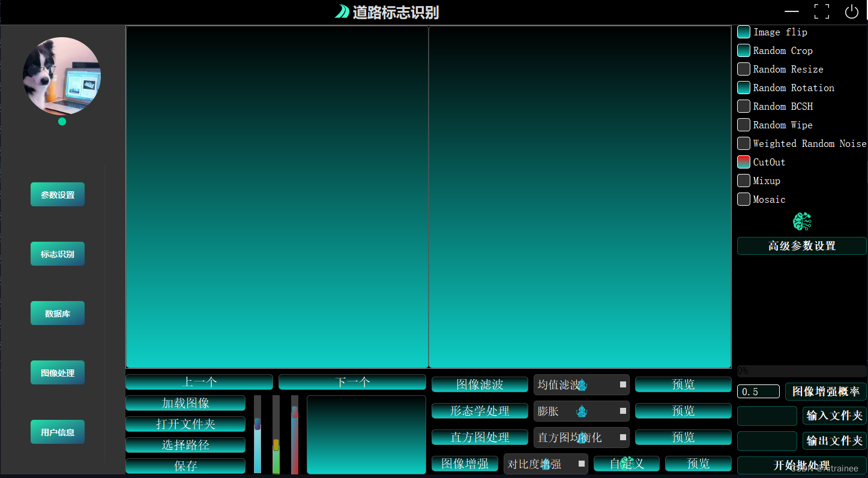The width and height of the screenshot is (868, 478).
Task: Click the crescent logo beside 道路标志识别
Action: pyautogui.click(x=342, y=11)
